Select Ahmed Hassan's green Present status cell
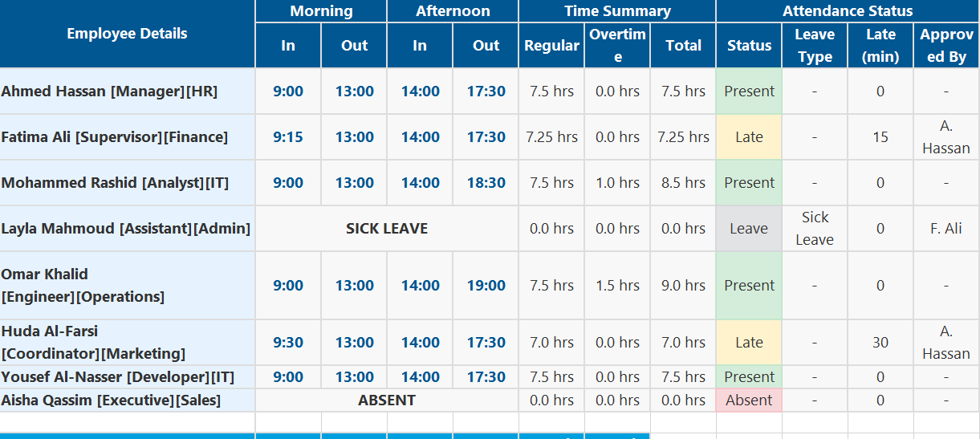Screen dimensions: 980x439 749,91
